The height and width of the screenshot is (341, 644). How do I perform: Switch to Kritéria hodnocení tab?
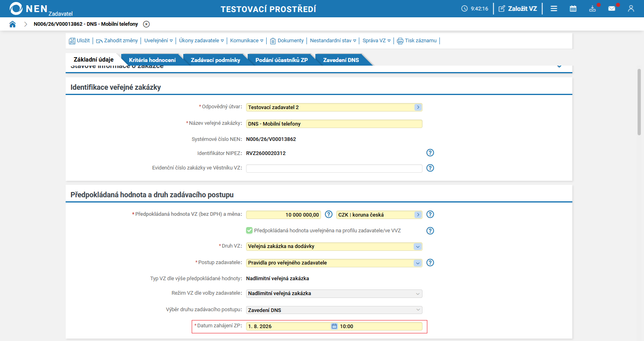point(152,60)
